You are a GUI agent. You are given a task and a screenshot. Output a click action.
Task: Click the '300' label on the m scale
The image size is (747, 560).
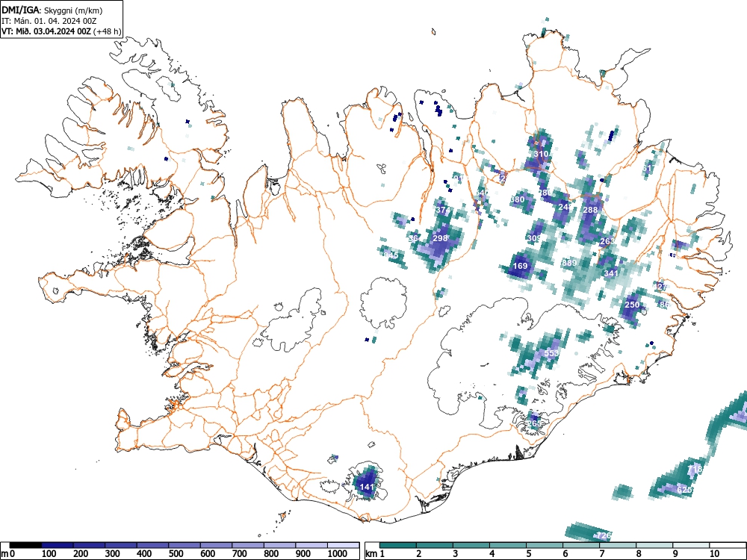113,553
